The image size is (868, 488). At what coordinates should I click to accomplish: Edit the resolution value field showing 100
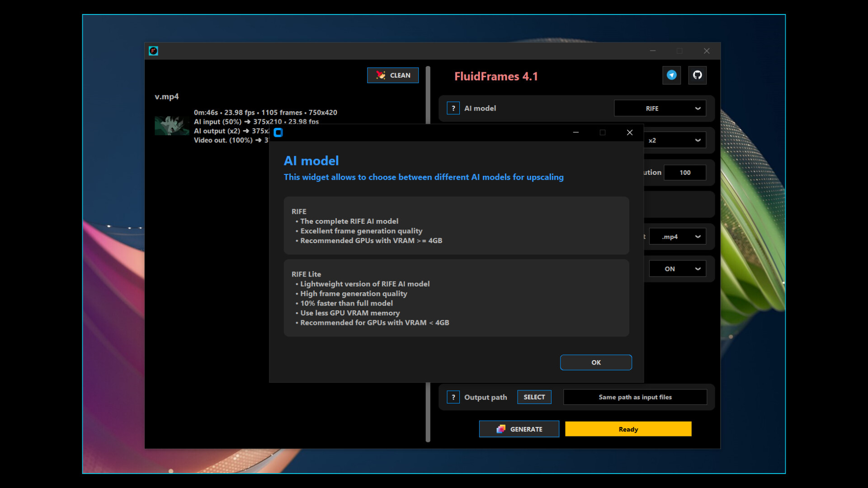coord(685,172)
